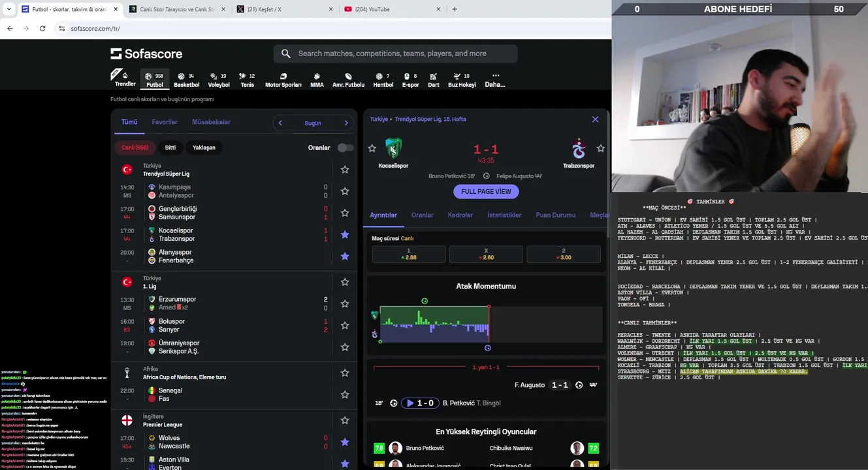Open the Motor Sporları category
868x470 pixels.
283,80
